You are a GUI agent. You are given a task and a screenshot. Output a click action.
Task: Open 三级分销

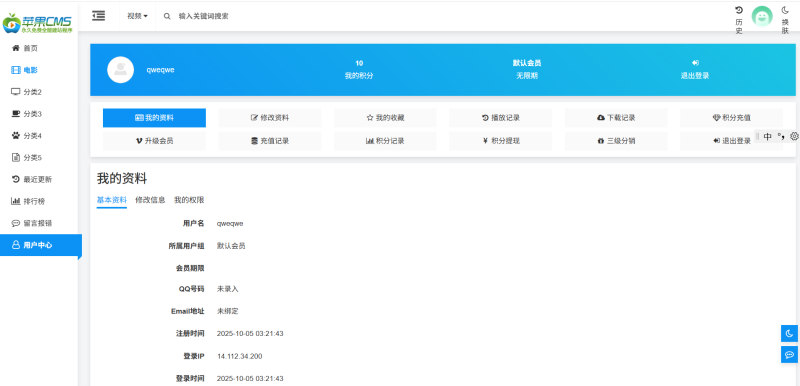616,141
